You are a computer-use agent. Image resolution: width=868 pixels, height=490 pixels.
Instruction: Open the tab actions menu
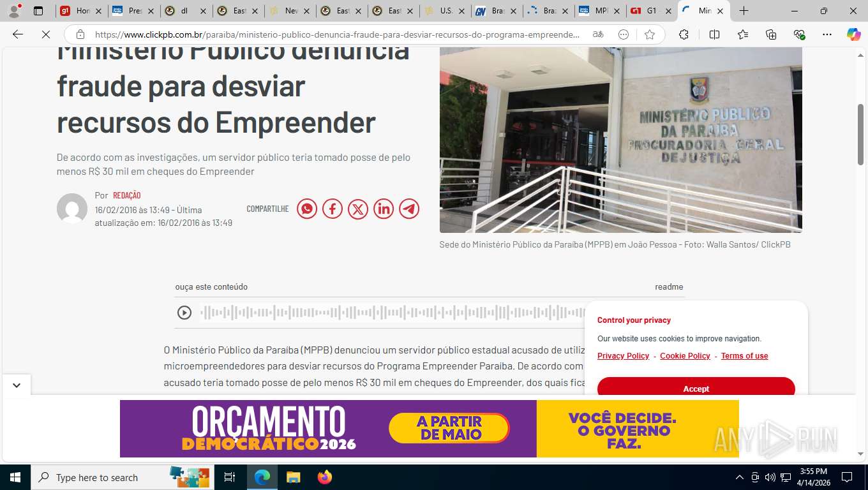pos(38,11)
